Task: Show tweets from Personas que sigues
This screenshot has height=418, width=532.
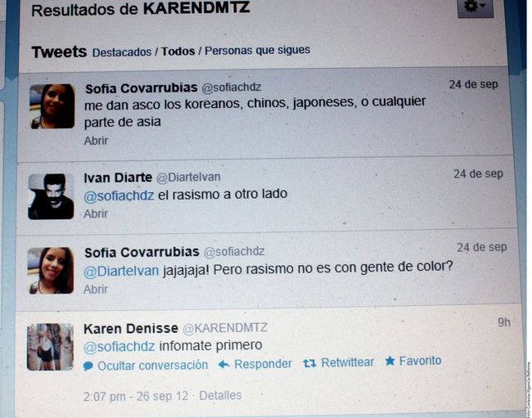Action: click(x=257, y=50)
